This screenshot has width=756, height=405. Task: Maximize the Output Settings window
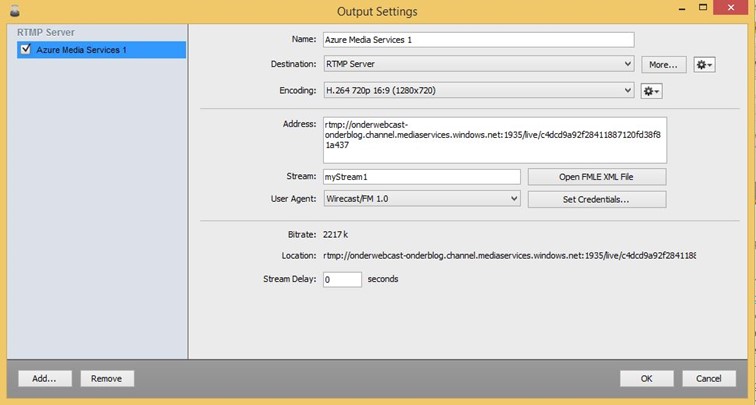tap(703, 7)
